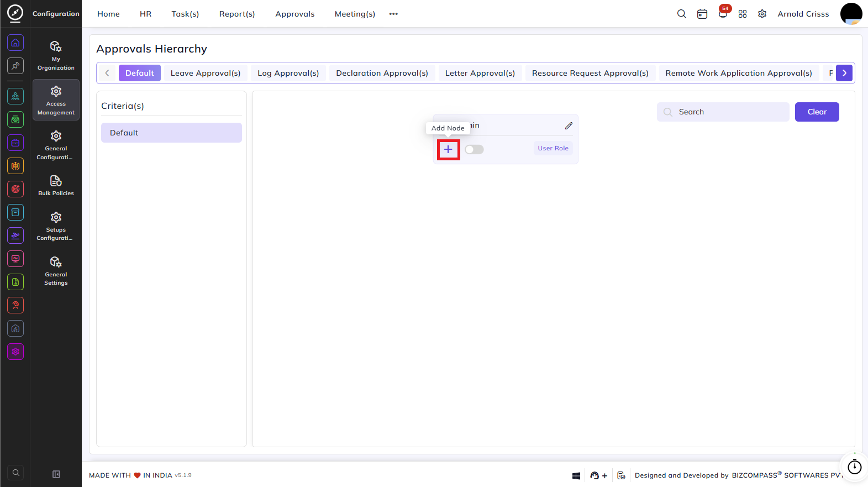Expand the more menu ellipsis
Image resolution: width=868 pixels, height=487 pixels.
pyautogui.click(x=393, y=14)
